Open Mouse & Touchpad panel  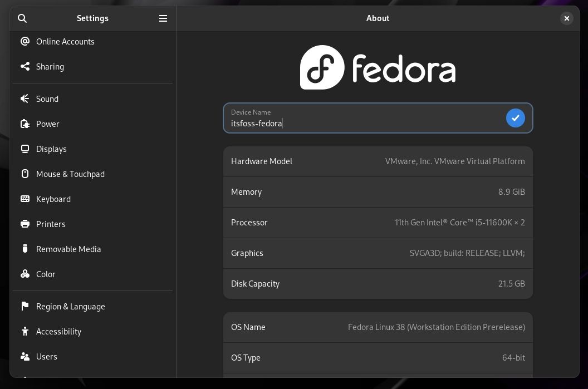pyautogui.click(x=92, y=174)
